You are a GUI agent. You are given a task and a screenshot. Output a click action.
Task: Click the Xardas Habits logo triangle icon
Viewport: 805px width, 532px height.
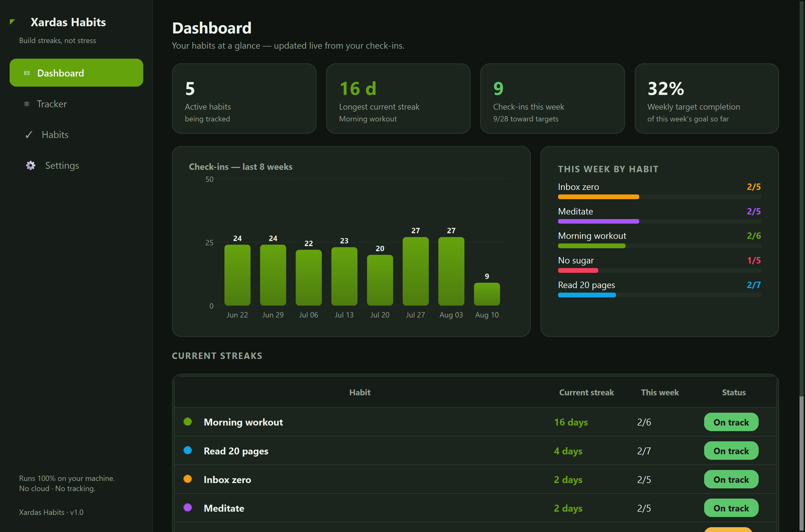tap(13, 22)
